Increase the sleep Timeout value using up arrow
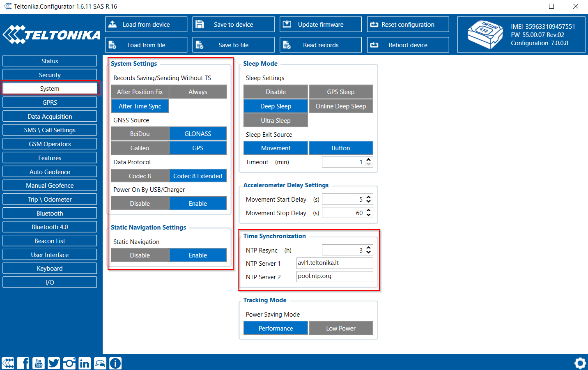Viewport: 588px width, 370px height. click(x=369, y=160)
